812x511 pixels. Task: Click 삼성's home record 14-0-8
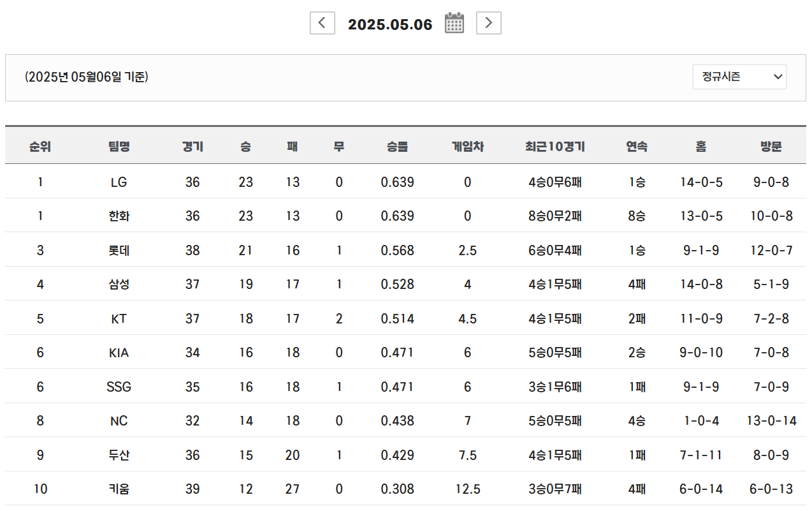pos(701,285)
